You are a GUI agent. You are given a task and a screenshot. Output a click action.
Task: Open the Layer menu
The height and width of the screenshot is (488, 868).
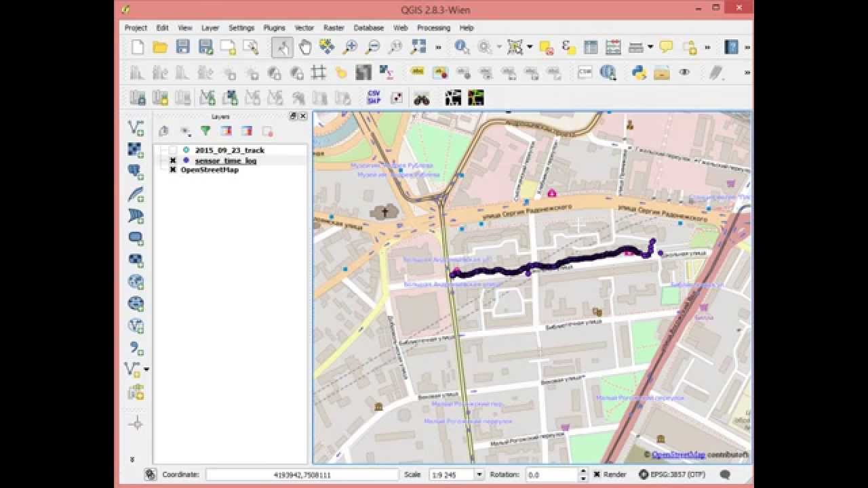(210, 28)
